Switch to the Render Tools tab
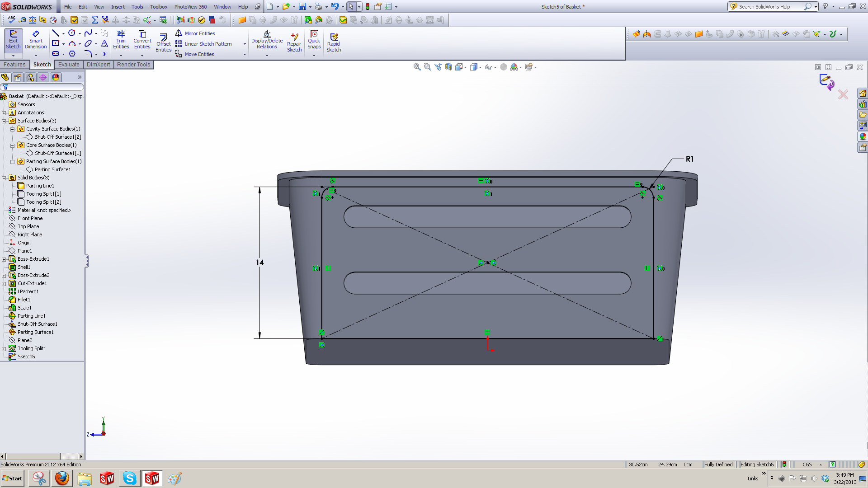 click(x=133, y=65)
